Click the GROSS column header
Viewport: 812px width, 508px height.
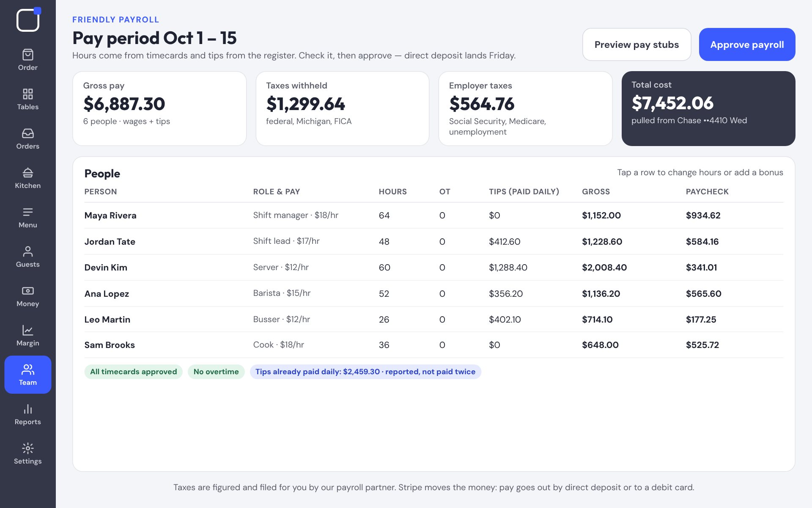[595, 192]
